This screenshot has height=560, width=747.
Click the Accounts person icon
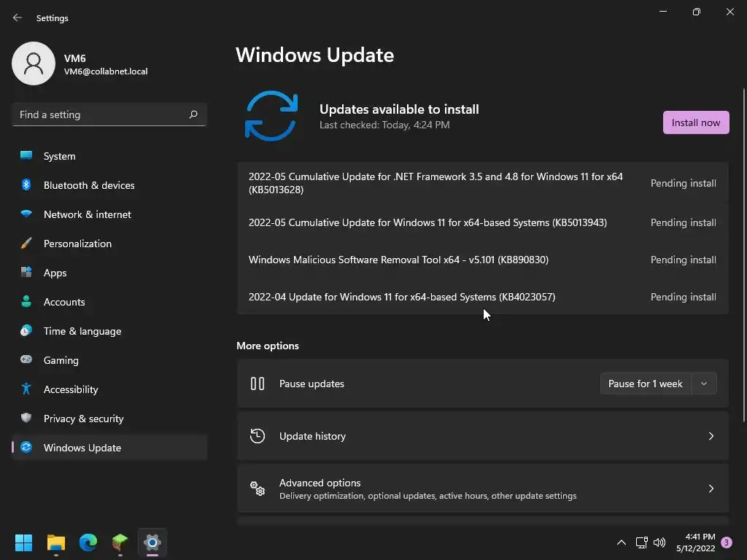click(26, 301)
